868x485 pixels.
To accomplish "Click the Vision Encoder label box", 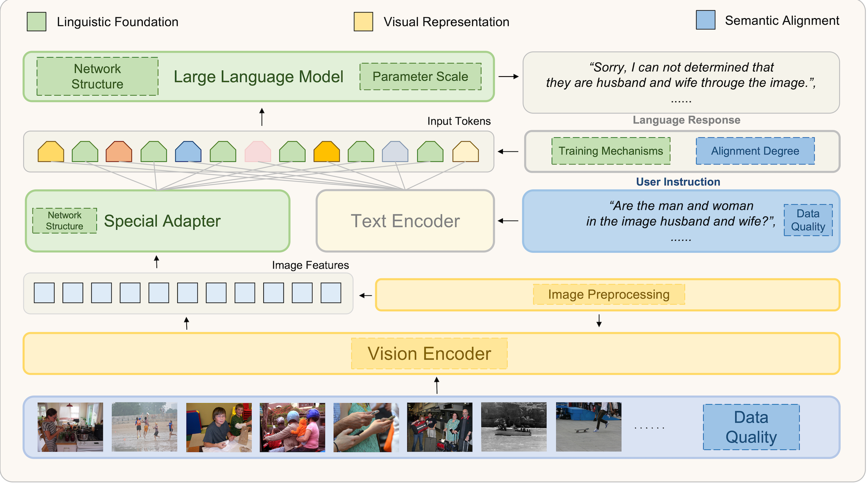I will (x=429, y=354).
